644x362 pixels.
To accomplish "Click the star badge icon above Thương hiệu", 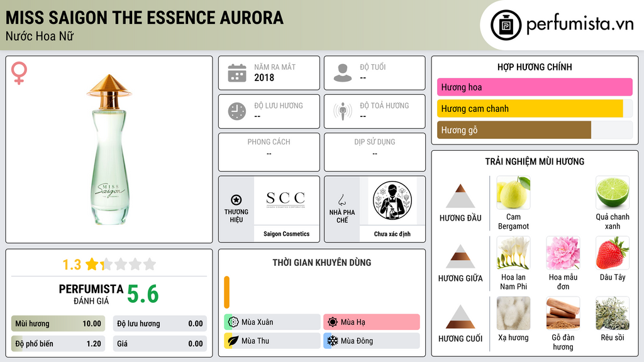I will click(236, 200).
